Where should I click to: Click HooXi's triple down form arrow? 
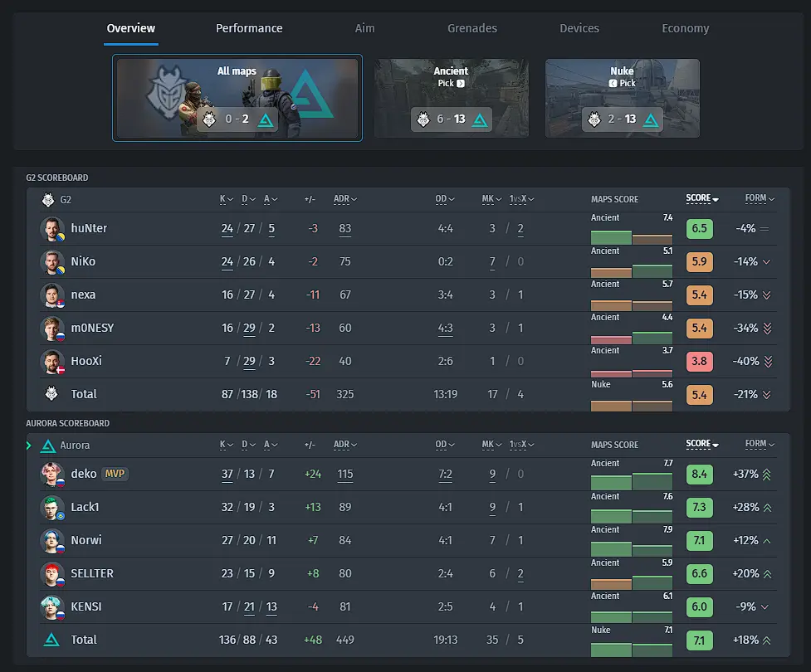[x=768, y=362]
